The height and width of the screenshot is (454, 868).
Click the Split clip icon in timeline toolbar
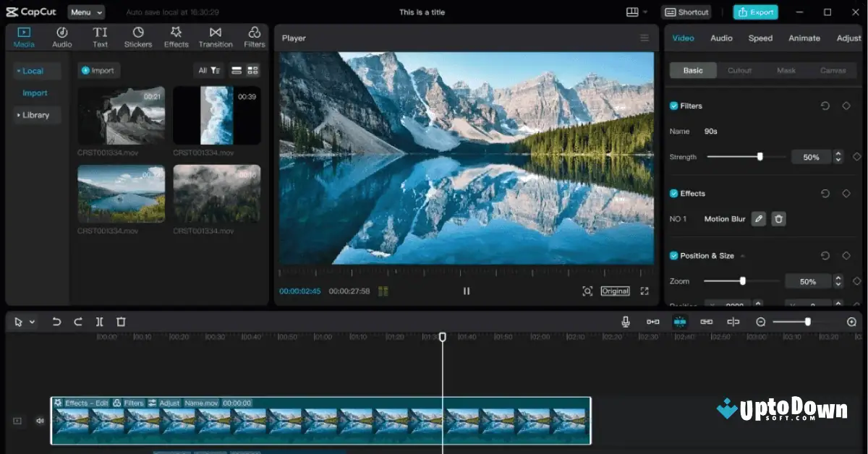[99, 321]
